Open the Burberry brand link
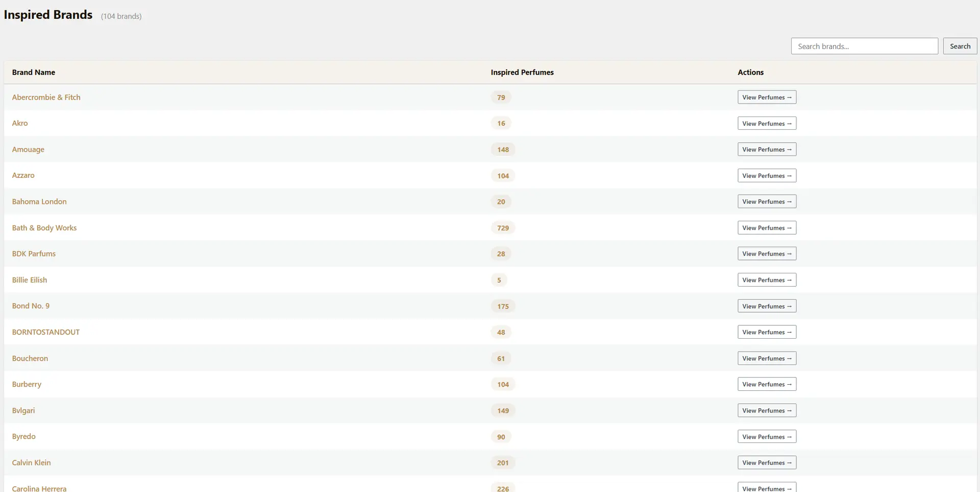Viewport: 980px width, 492px height. click(x=27, y=384)
